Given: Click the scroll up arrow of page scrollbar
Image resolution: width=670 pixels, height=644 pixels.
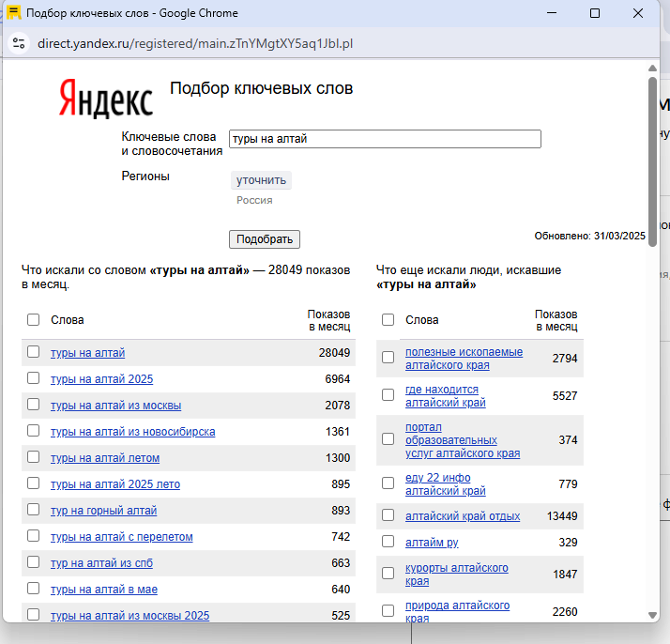Looking at the screenshot, I should pos(652,69).
